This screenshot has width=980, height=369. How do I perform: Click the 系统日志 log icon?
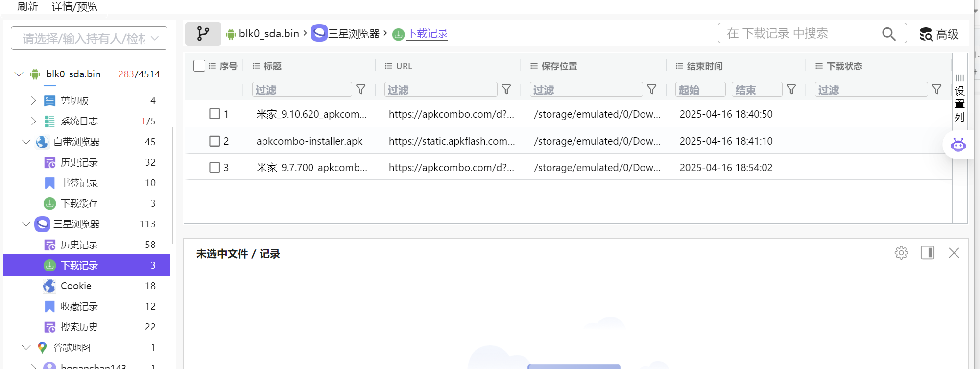point(49,122)
